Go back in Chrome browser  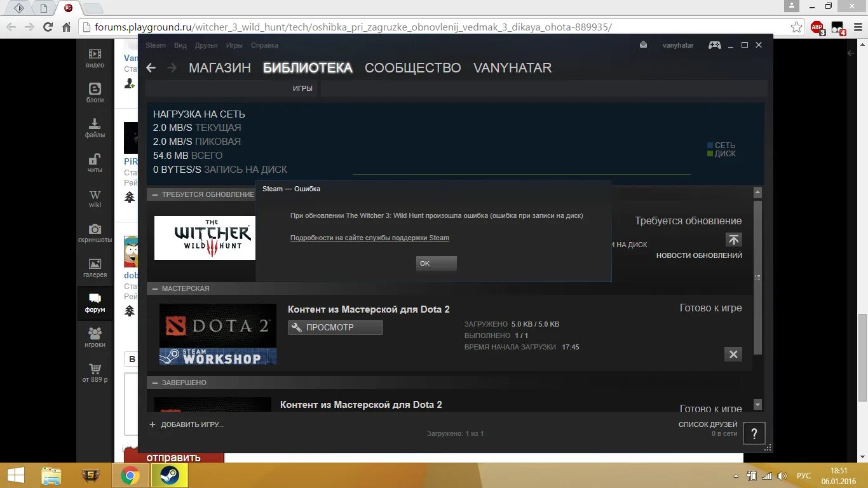tap(11, 27)
